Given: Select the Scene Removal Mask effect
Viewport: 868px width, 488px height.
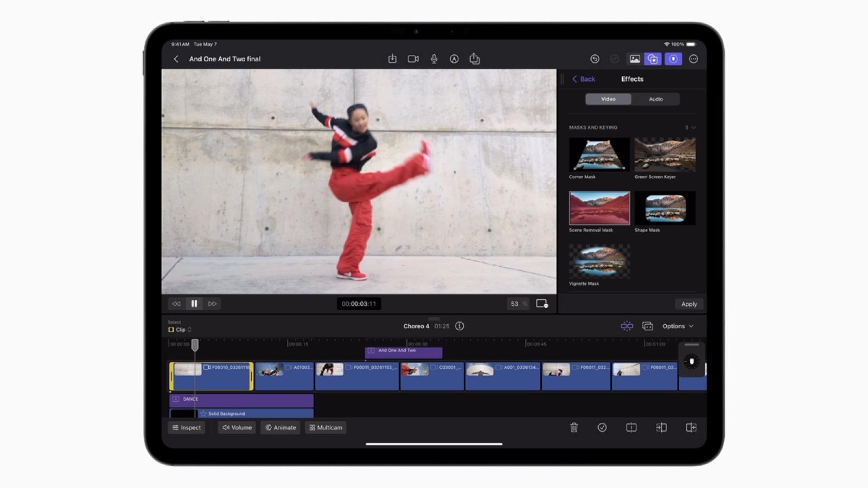Looking at the screenshot, I should [599, 208].
